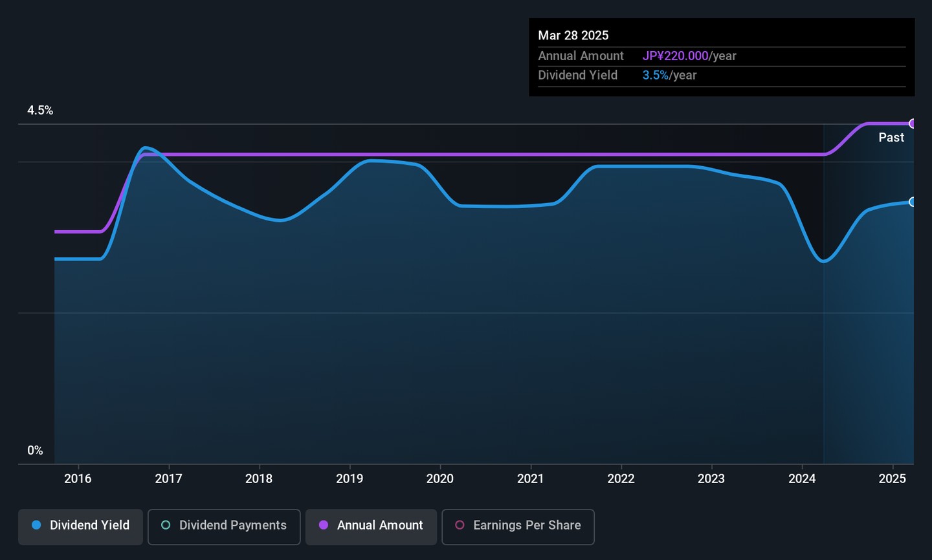Select the 2019 tick label on the axis

pos(349,479)
